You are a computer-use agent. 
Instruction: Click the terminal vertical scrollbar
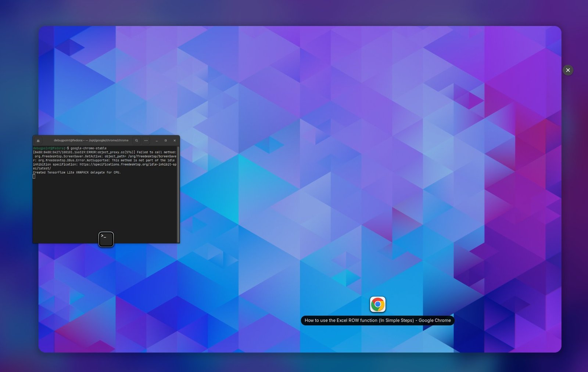click(x=178, y=191)
